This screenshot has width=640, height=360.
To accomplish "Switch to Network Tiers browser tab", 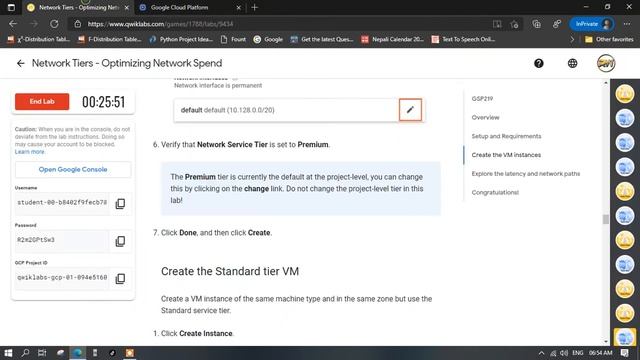I will click(x=78, y=7).
